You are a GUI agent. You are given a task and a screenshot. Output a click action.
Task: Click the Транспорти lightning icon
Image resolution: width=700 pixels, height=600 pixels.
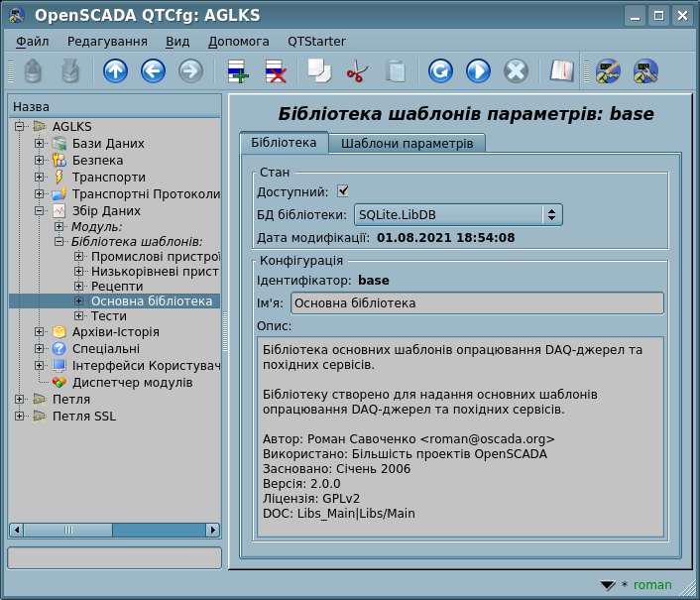(58, 178)
